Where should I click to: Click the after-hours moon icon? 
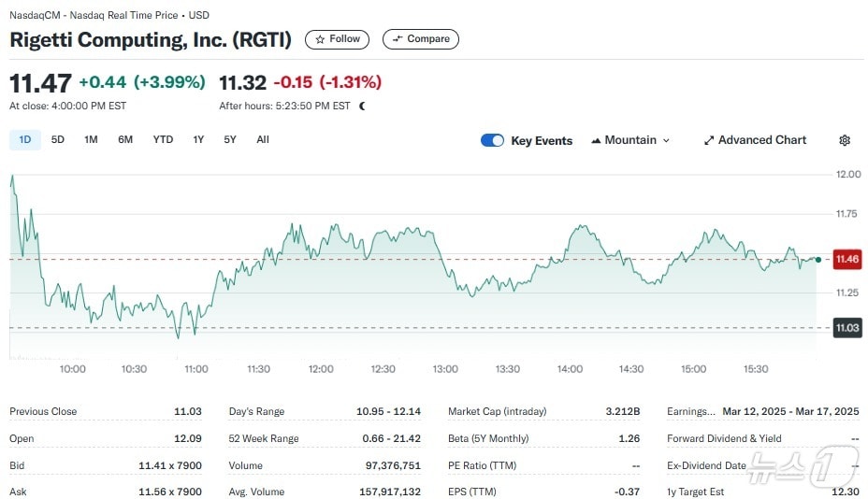(362, 107)
